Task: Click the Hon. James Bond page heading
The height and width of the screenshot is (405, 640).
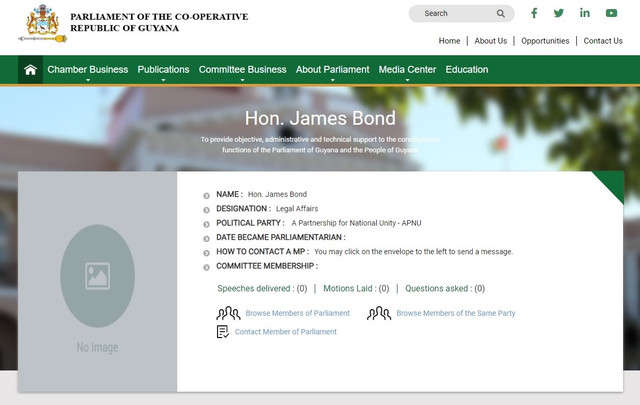Action: point(320,118)
